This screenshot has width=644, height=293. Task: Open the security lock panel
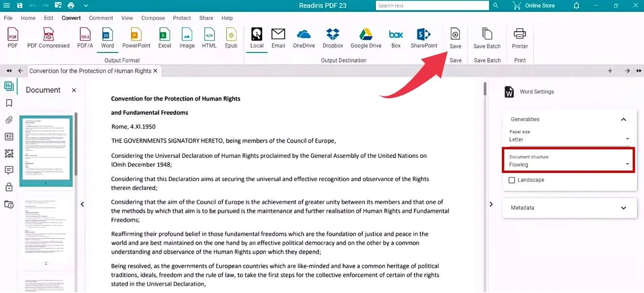pos(8,187)
